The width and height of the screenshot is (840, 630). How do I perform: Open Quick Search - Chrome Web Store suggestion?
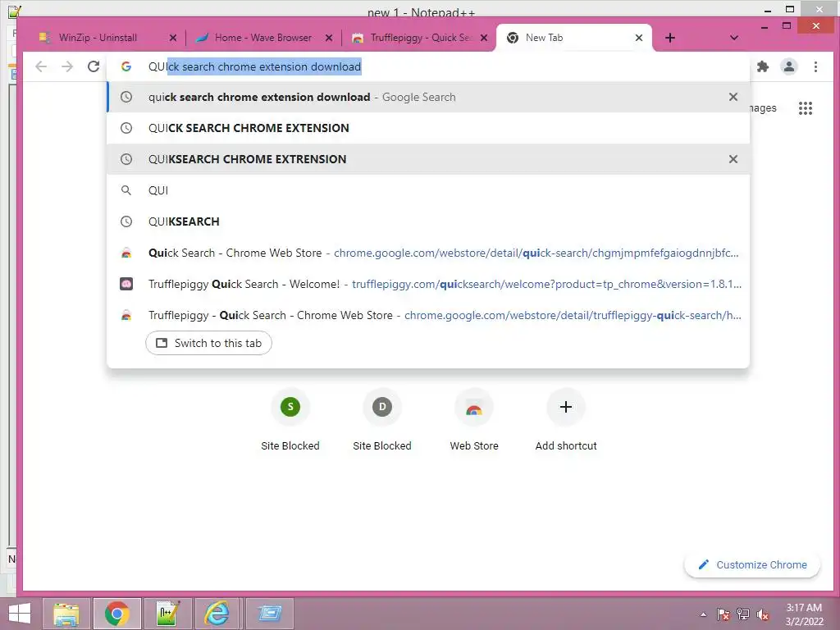428,253
